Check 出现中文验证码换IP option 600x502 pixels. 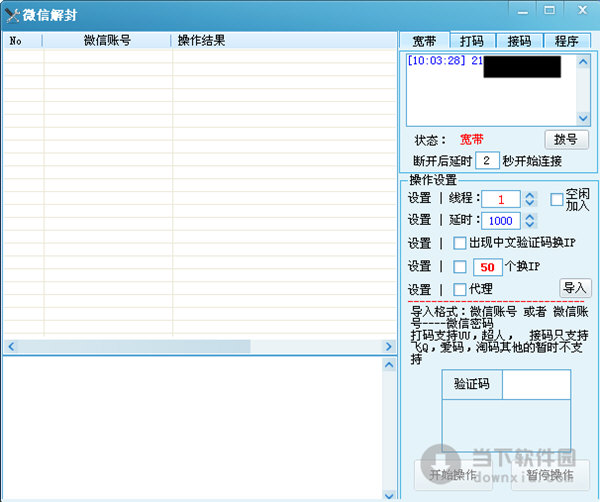click(459, 243)
